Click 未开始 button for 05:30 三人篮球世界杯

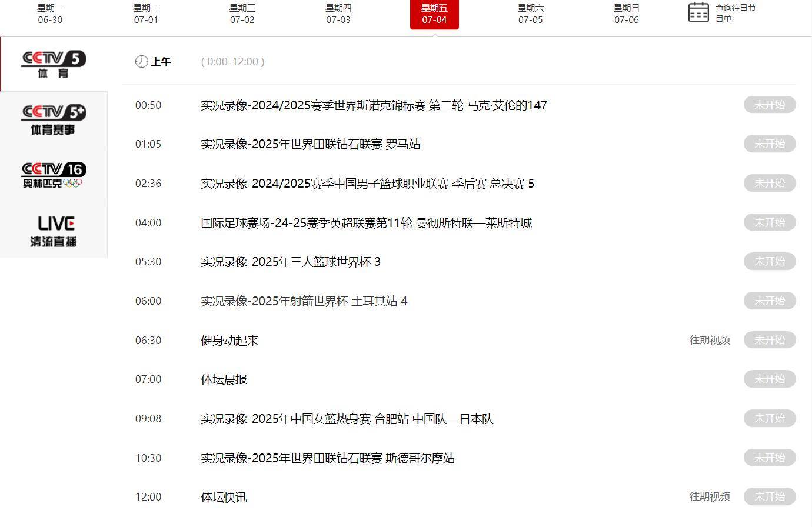click(x=770, y=261)
